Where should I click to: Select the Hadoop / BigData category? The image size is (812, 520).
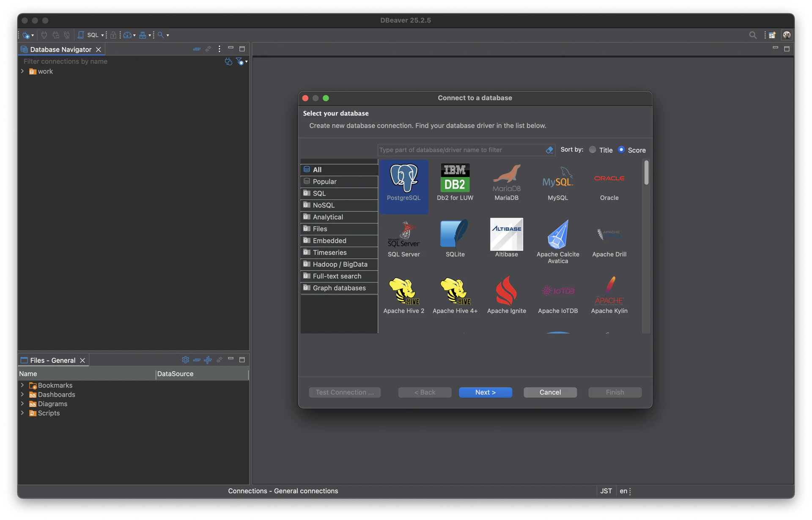coord(339,264)
